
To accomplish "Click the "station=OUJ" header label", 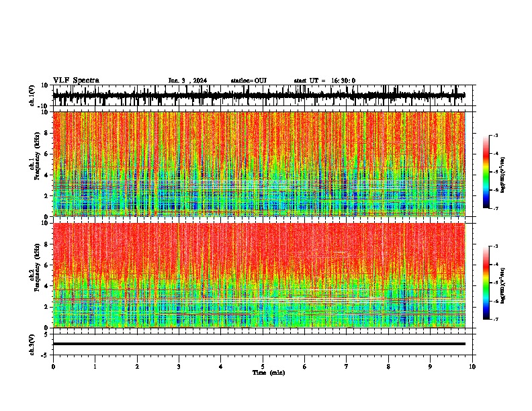I will click(x=249, y=81).
